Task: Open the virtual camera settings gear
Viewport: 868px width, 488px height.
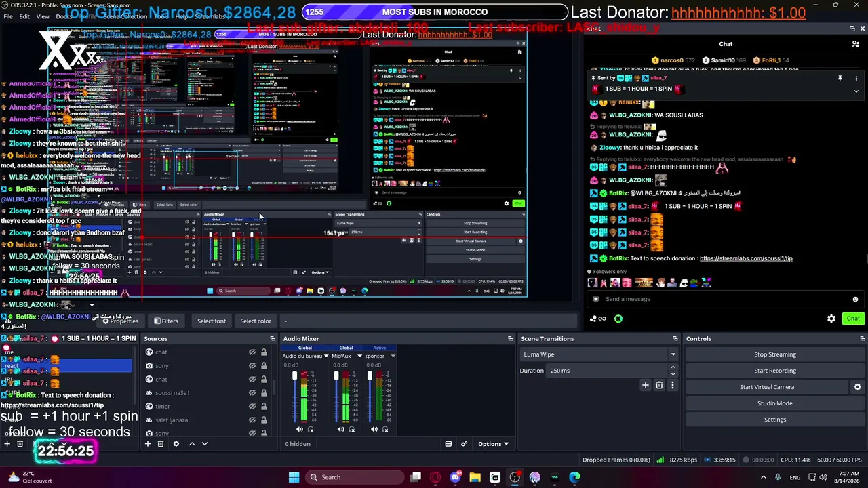Action: coord(857,387)
